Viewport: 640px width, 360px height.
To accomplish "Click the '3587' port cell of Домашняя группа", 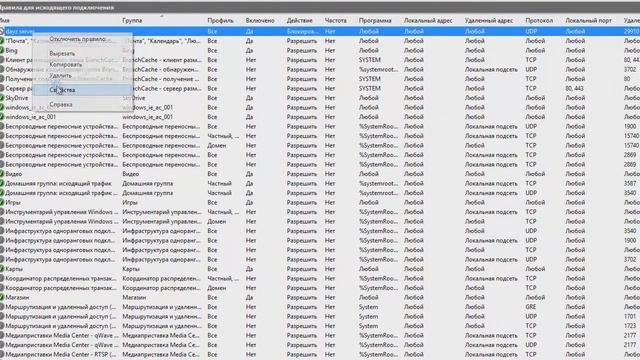I will click(x=630, y=183).
